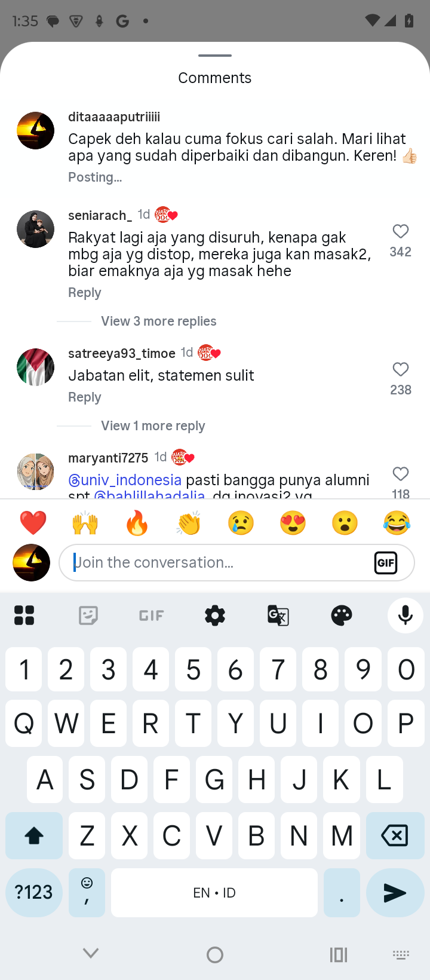Like seniarach_'s comment with the heart

pyautogui.click(x=400, y=232)
